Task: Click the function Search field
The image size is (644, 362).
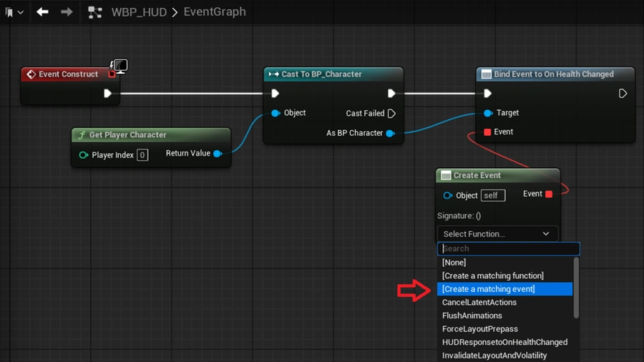Action: [x=508, y=248]
